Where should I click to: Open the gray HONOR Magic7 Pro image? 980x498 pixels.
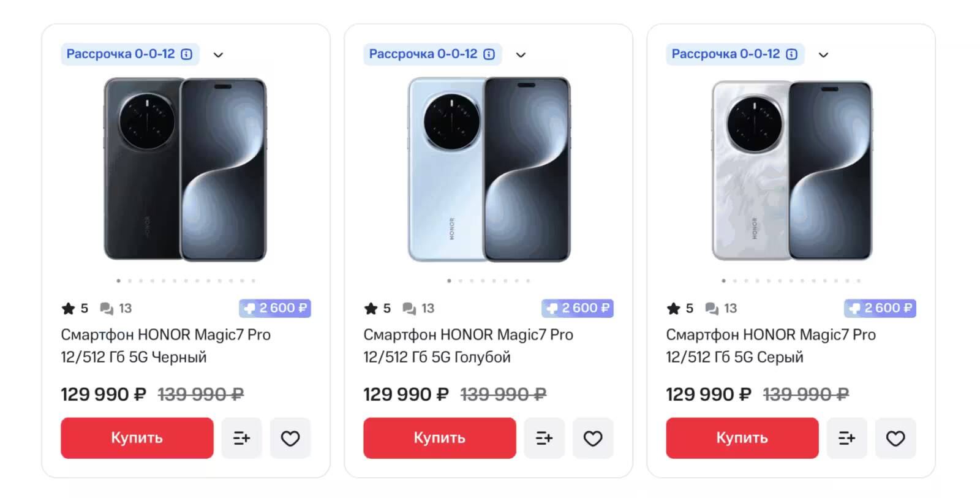click(x=791, y=170)
